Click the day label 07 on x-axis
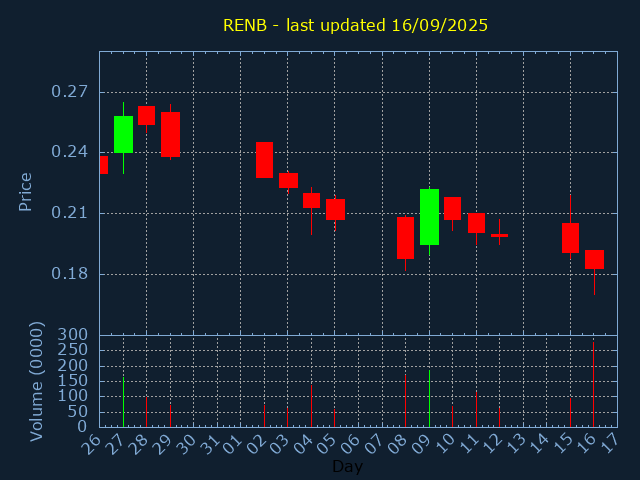The height and width of the screenshot is (480, 640). 374,444
